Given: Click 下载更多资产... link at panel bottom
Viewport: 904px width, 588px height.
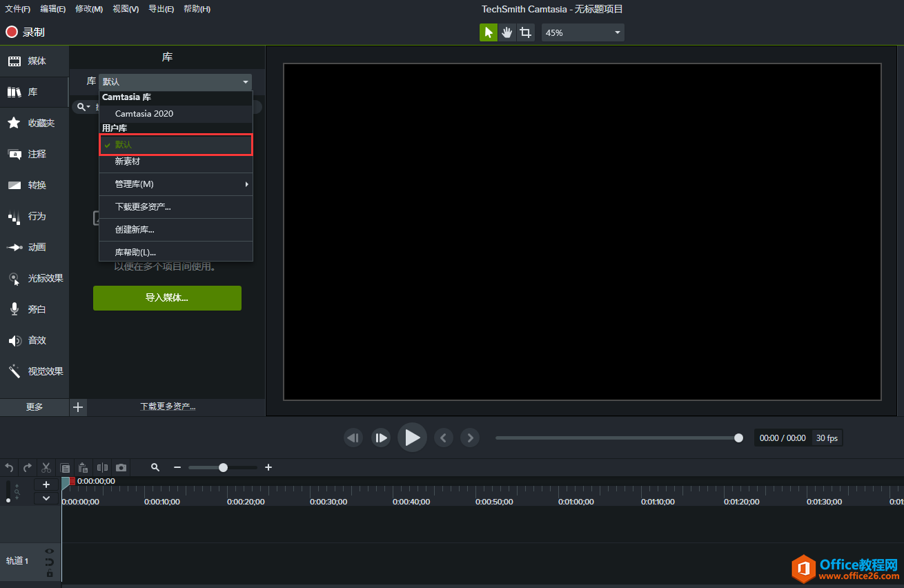Looking at the screenshot, I should (168, 407).
